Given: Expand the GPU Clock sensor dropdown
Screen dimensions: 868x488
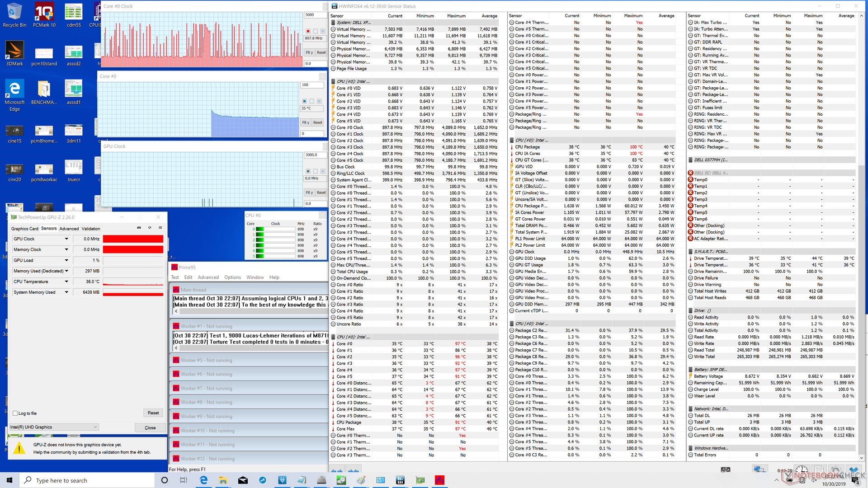Looking at the screenshot, I should click(66, 239).
